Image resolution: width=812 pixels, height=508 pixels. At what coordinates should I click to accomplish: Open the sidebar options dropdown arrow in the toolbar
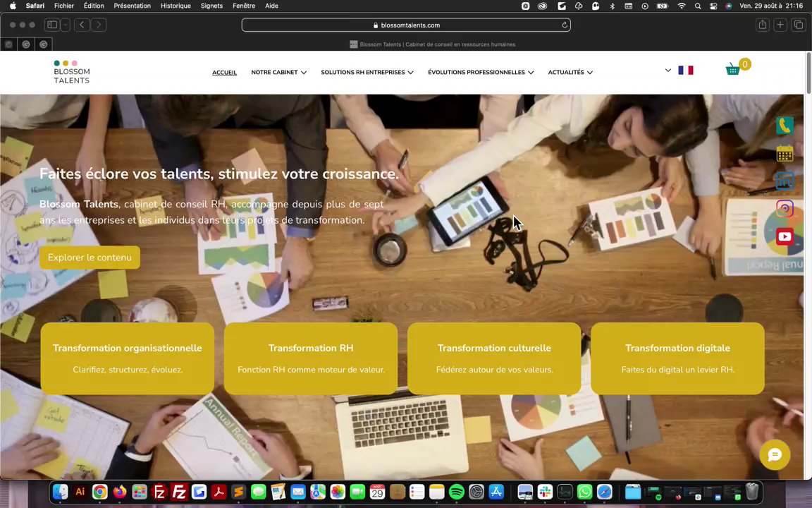pyautogui.click(x=66, y=25)
